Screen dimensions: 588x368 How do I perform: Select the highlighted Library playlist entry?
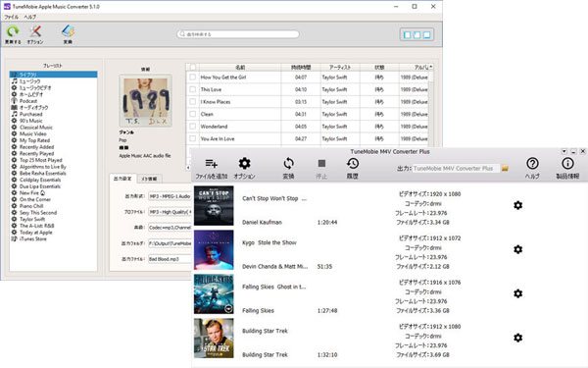[53, 75]
